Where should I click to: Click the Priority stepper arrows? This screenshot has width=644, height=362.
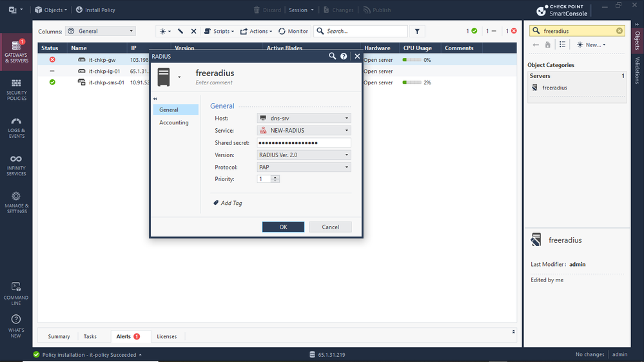(x=275, y=179)
